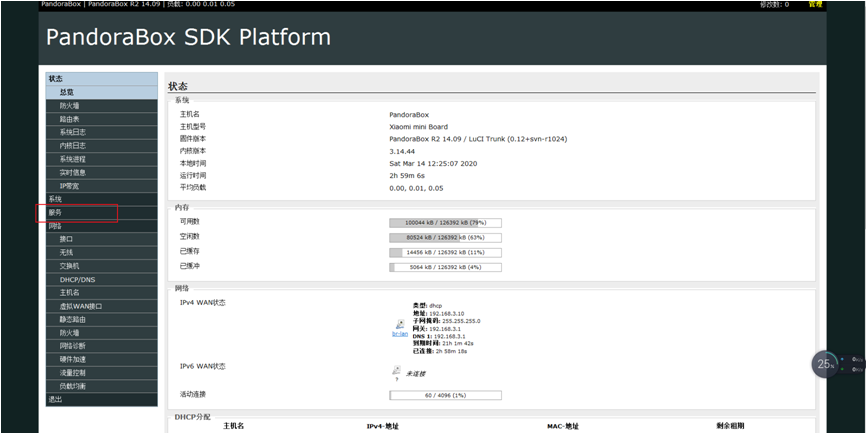Go to DHCP/DNS settings

(101, 280)
